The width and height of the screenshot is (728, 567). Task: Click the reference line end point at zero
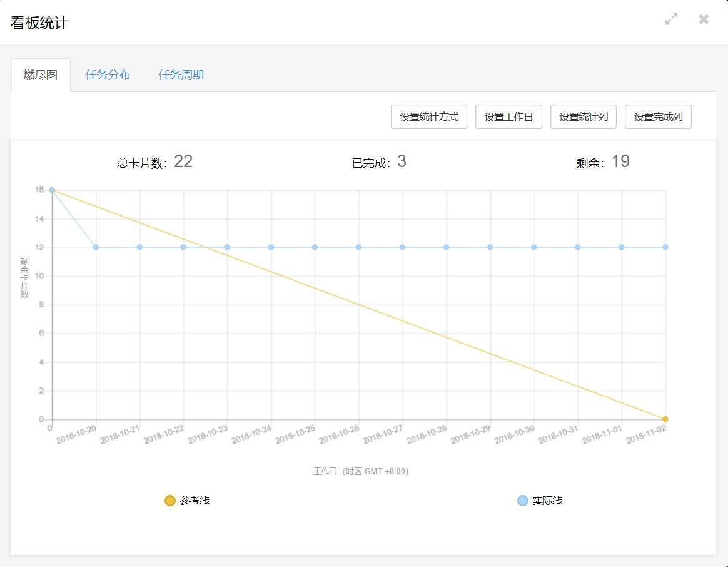click(665, 419)
